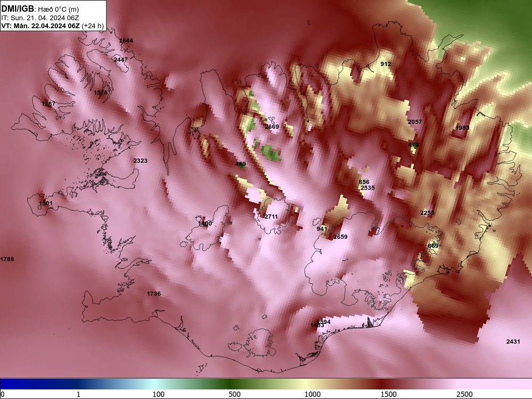
Task: Click the '(+24 h)' forecast offset text
Action: tap(93, 26)
